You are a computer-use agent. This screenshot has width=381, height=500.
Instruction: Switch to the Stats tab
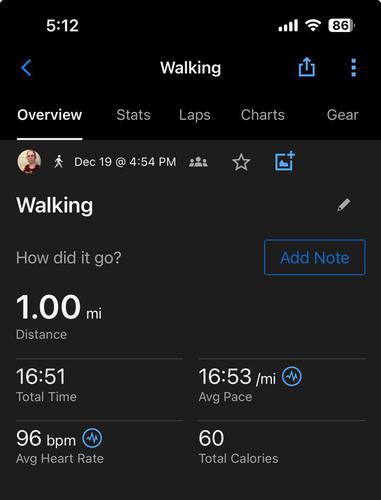133,115
